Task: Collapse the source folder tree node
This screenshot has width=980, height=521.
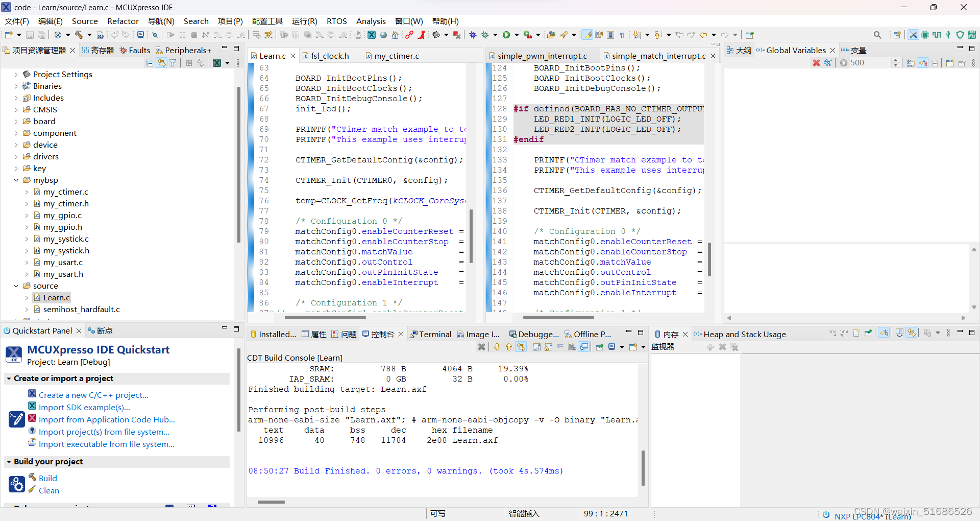Action: click(x=16, y=286)
